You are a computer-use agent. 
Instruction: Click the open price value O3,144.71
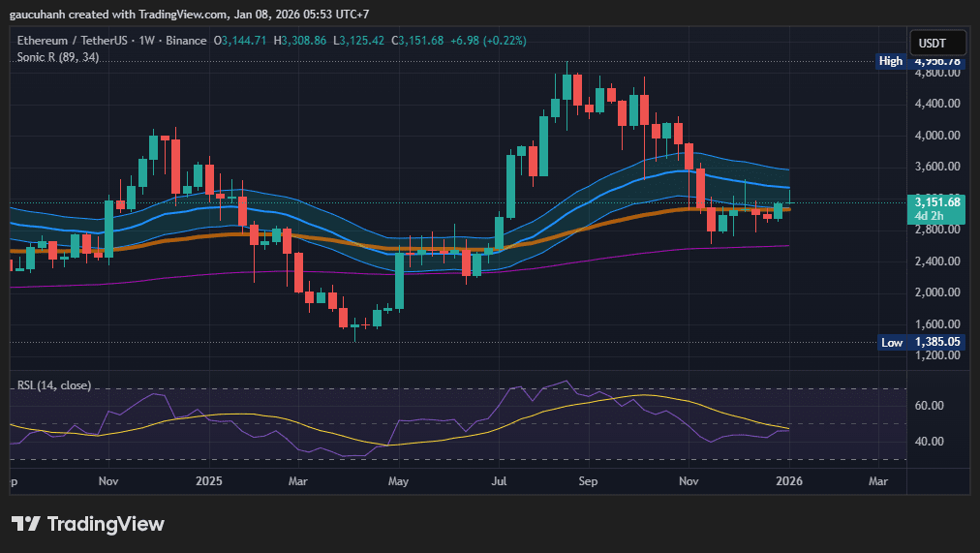point(244,41)
